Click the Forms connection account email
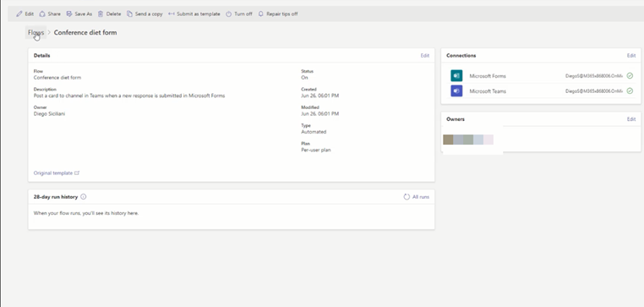The width and height of the screenshot is (644, 307). click(594, 76)
